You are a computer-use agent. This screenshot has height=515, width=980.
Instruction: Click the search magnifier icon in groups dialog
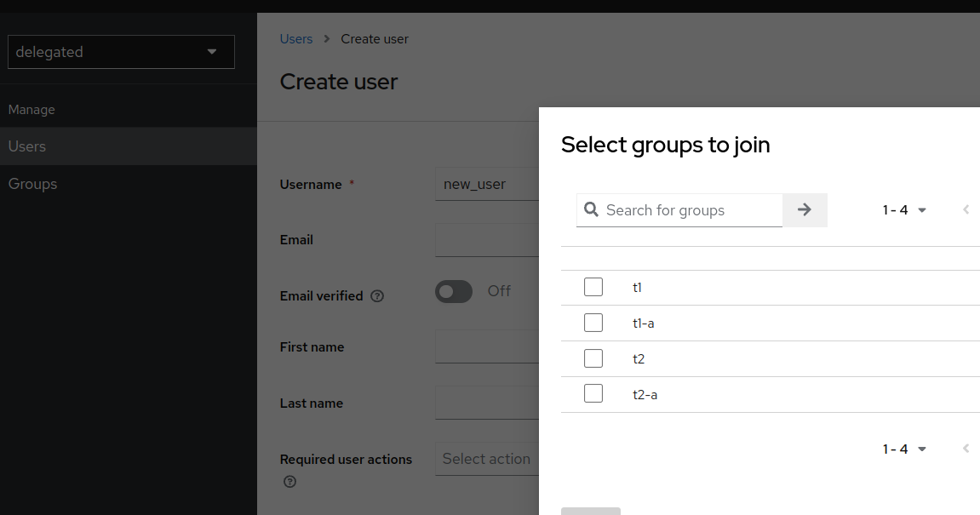pos(592,209)
